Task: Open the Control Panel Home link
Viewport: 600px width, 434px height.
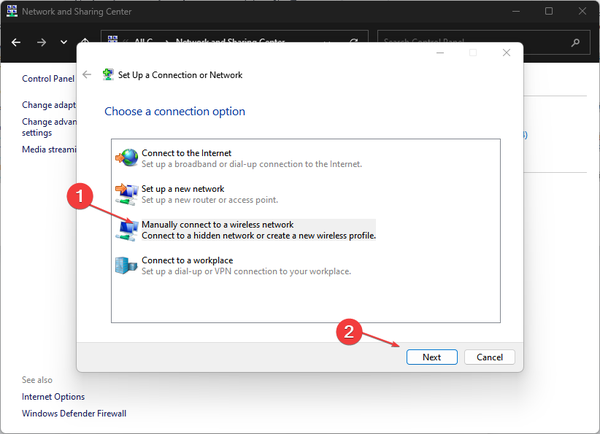Action: tap(48, 78)
